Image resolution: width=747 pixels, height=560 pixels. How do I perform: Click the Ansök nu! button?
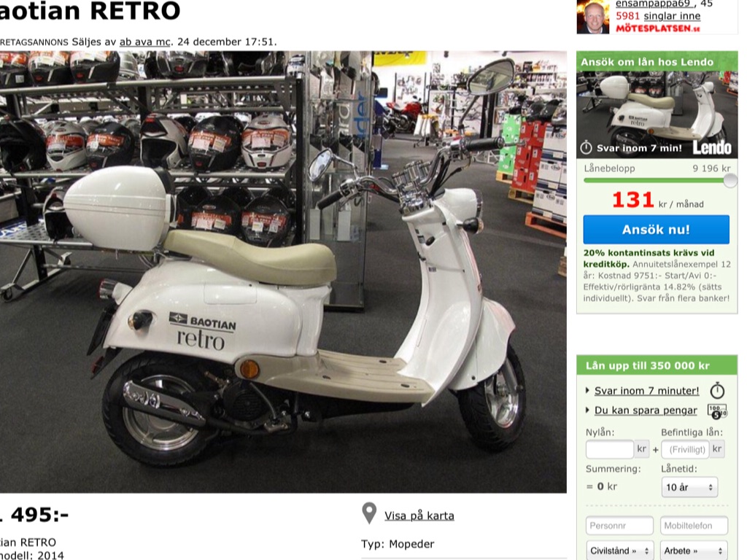(x=656, y=230)
